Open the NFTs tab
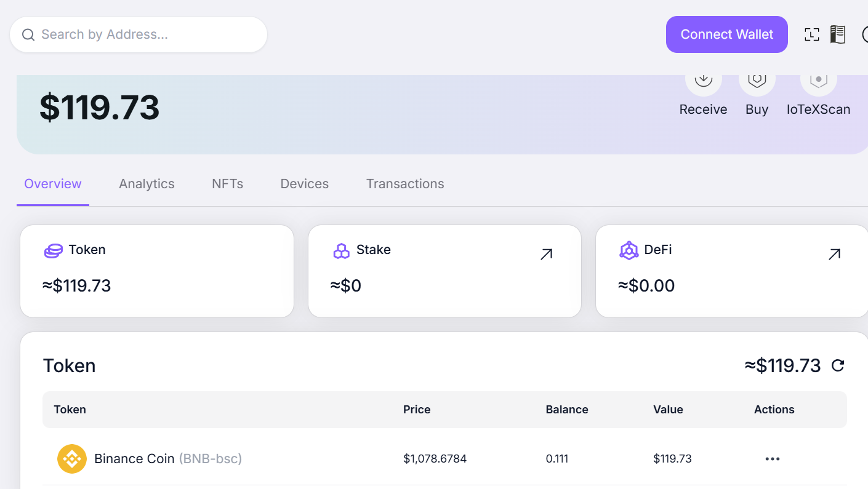 pyautogui.click(x=227, y=184)
